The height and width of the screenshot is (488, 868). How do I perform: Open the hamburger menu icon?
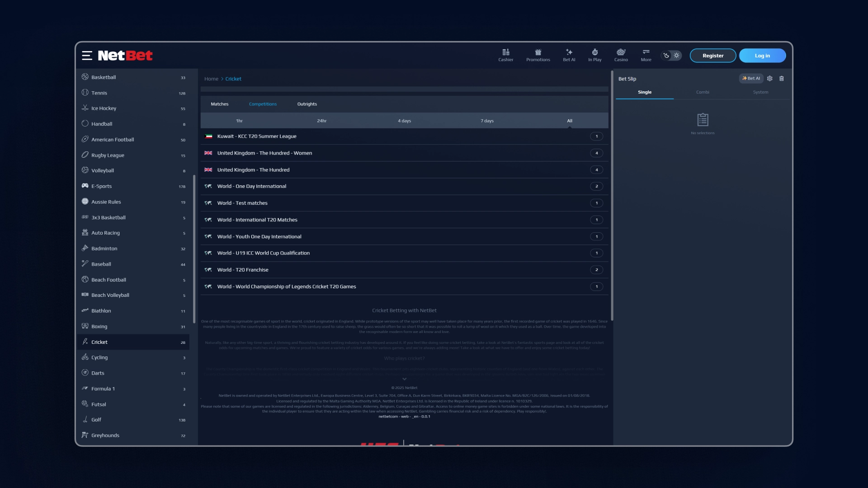click(87, 56)
